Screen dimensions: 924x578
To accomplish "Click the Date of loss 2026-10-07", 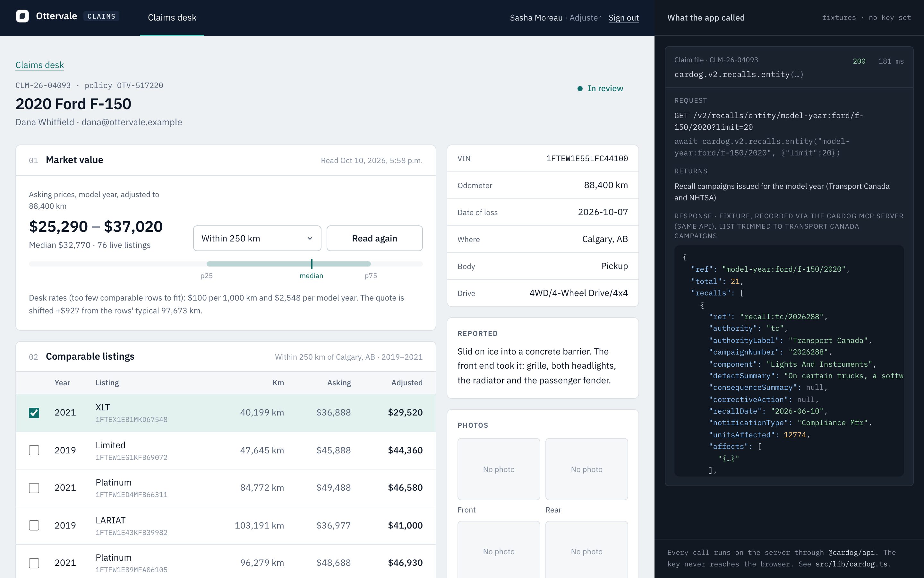I will pos(603,212).
